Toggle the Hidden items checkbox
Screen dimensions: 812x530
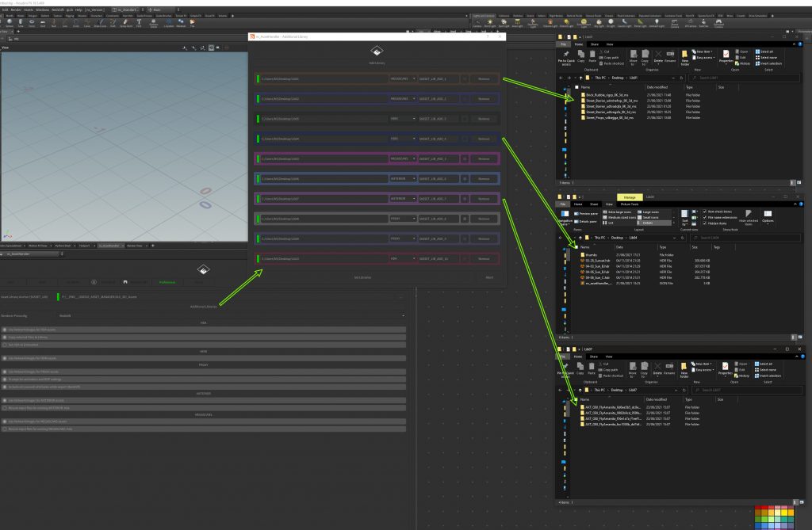[705, 223]
